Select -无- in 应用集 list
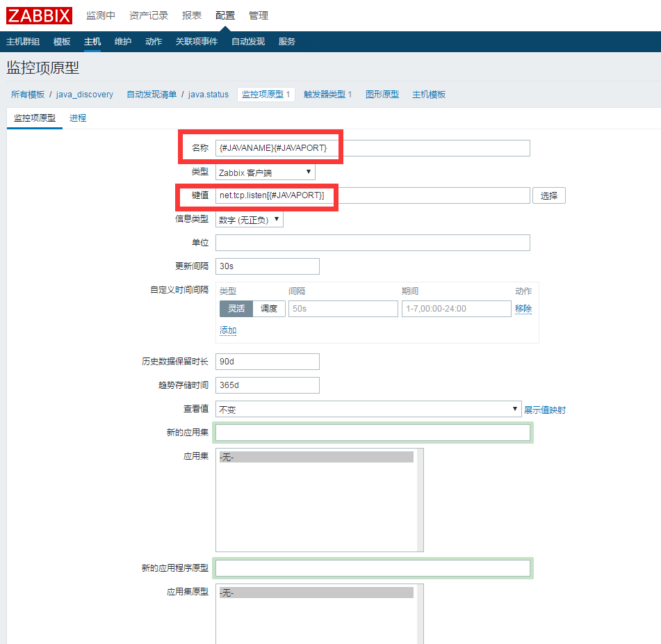Image resolution: width=661 pixels, height=644 pixels. pyautogui.click(x=316, y=457)
